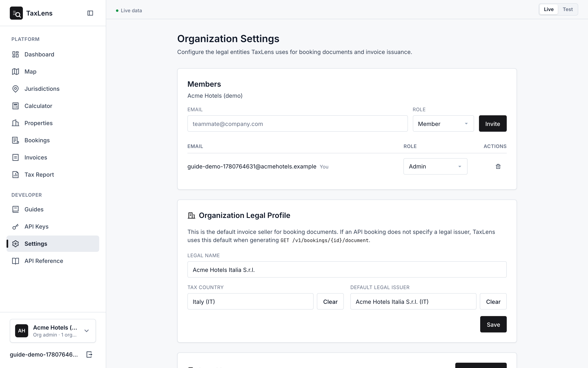Navigate to Invoices
The image size is (588, 368).
tap(53, 157)
